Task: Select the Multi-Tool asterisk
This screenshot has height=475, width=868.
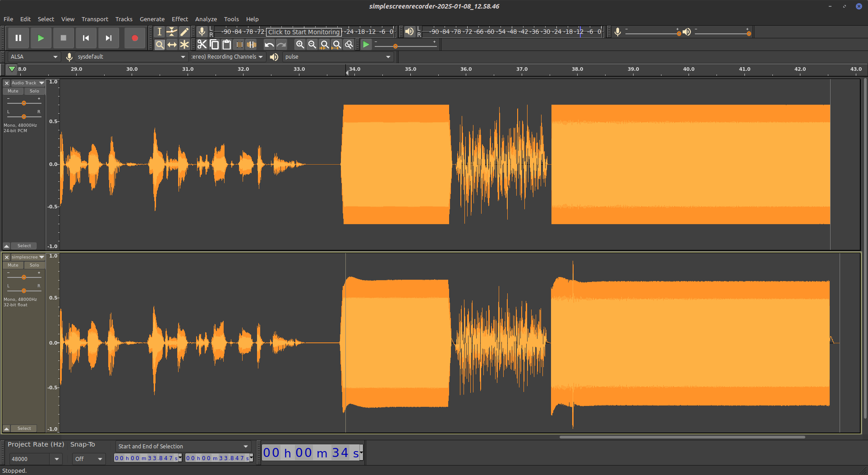Action: pos(184,44)
